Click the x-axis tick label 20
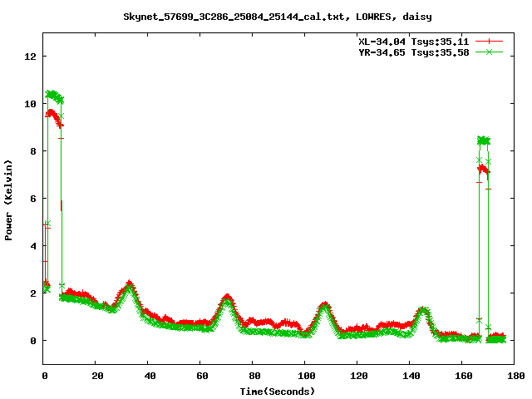532x399 pixels. point(97,376)
